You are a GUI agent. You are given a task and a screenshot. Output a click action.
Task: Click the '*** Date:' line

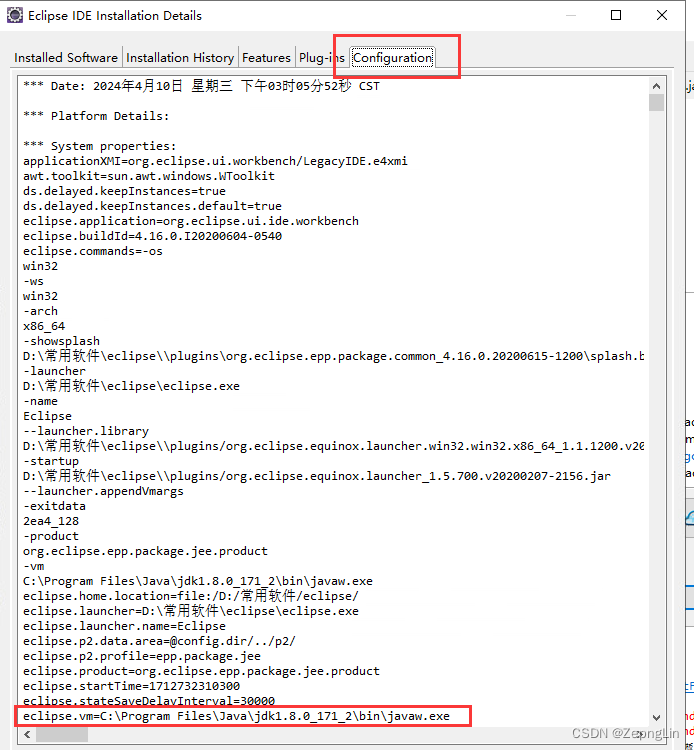click(201, 86)
